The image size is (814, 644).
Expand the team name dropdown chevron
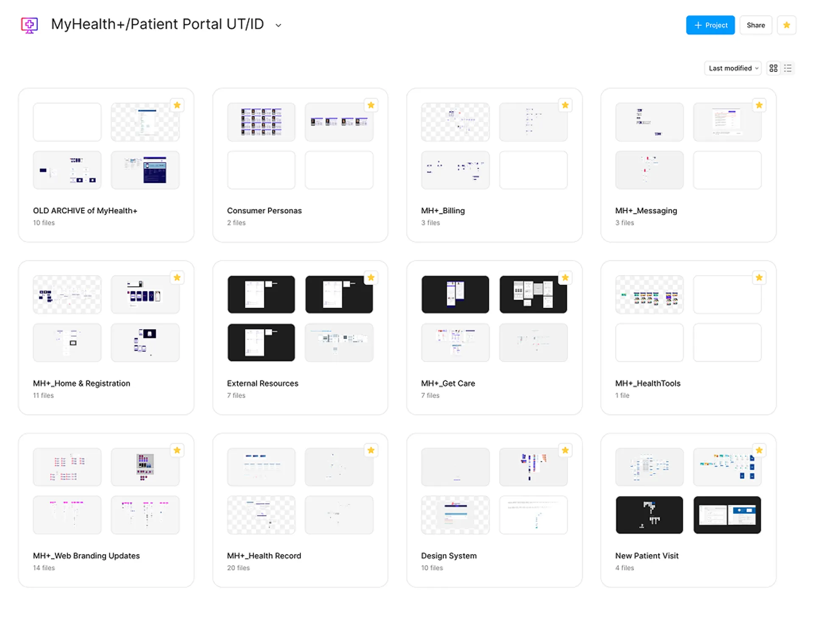[x=278, y=25]
